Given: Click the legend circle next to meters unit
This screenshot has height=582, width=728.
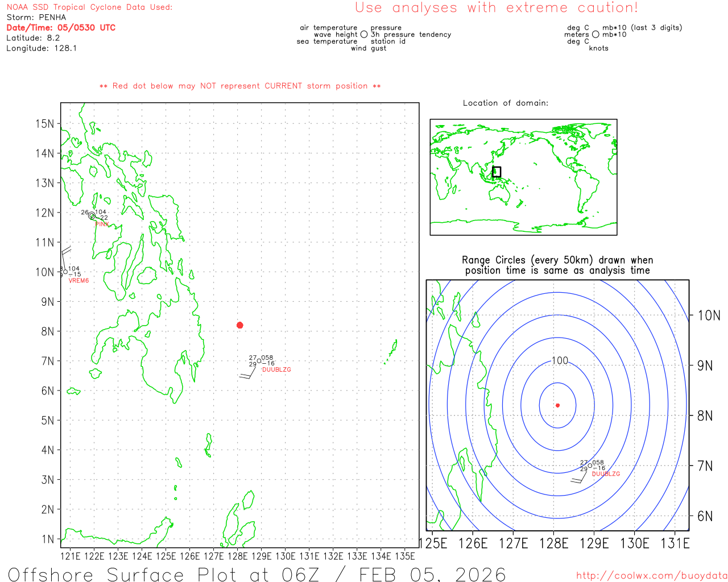Looking at the screenshot, I should [595, 35].
